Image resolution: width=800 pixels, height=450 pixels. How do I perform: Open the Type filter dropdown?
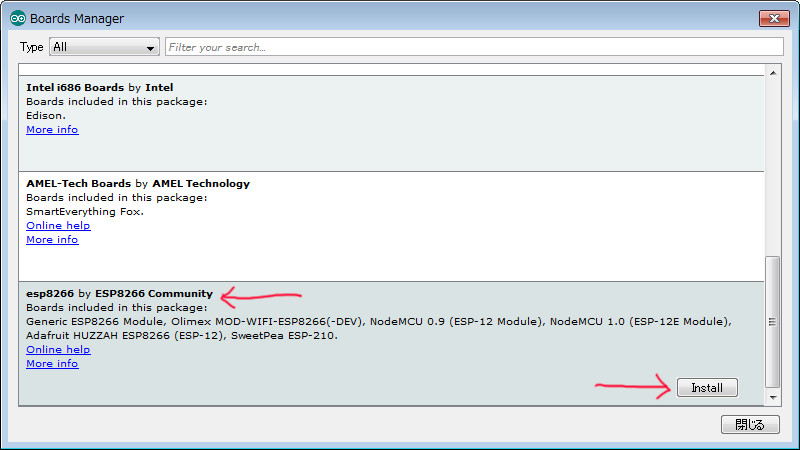104,47
